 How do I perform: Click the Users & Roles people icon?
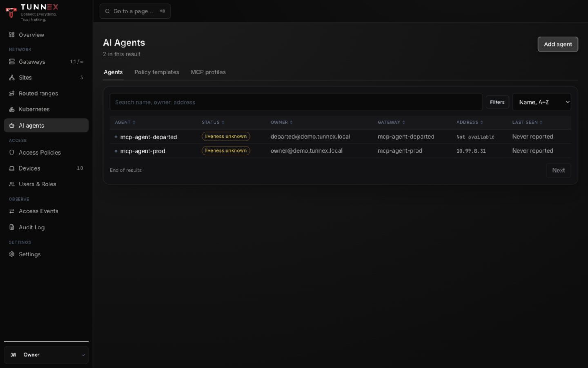tap(12, 184)
